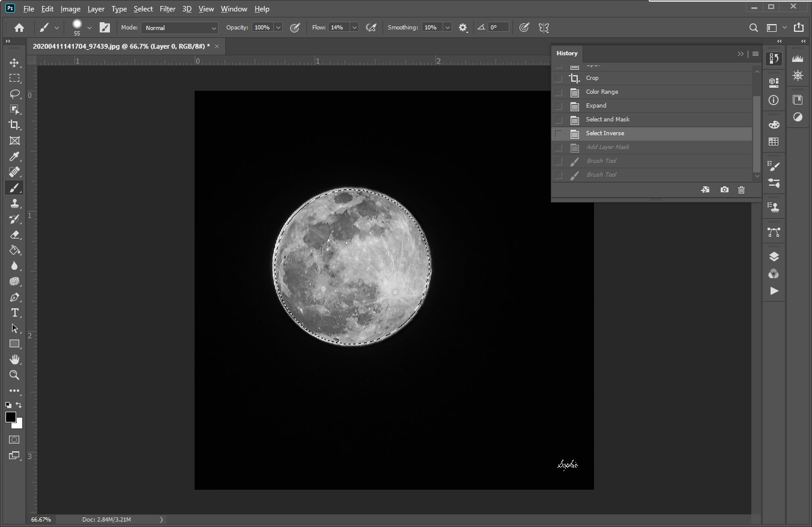Image resolution: width=812 pixels, height=527 pixels.
Task: Select the Blur tool
Action: 14,266
